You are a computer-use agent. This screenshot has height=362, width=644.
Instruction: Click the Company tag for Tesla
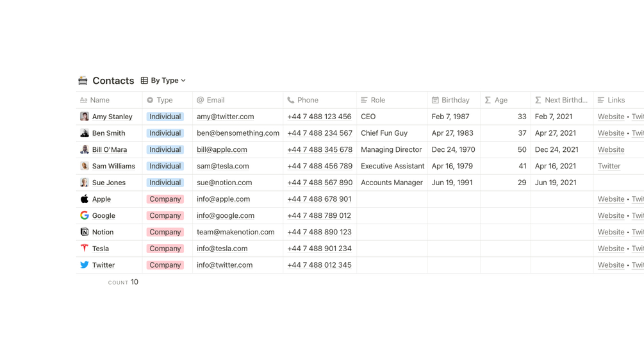165,249
